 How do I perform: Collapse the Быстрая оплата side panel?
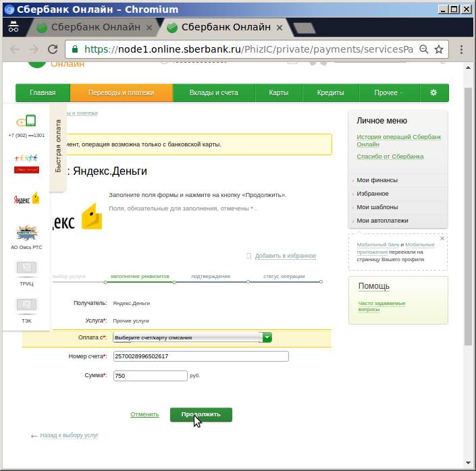point(58,146)
